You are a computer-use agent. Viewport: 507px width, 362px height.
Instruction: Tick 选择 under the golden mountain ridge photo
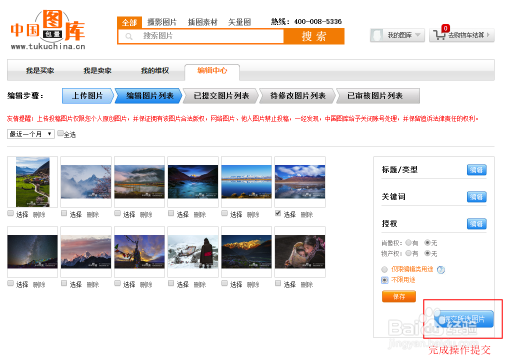pos(225,283)
